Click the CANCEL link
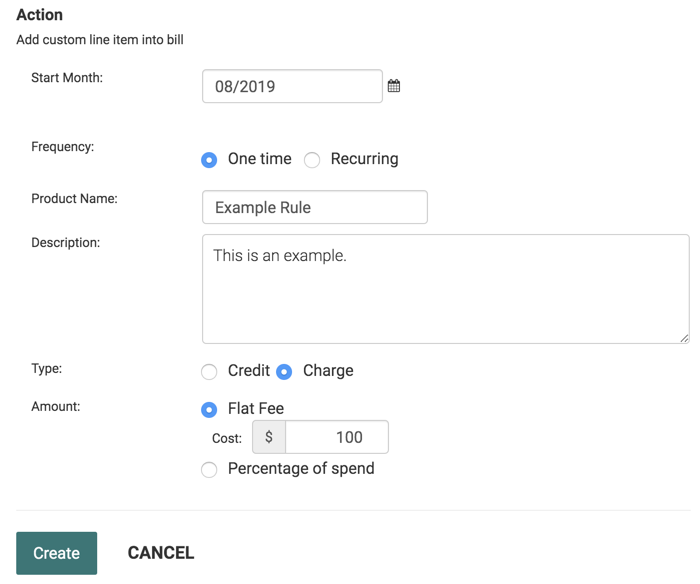This screenshot has width=700, height=584. (x=161, y=553)
